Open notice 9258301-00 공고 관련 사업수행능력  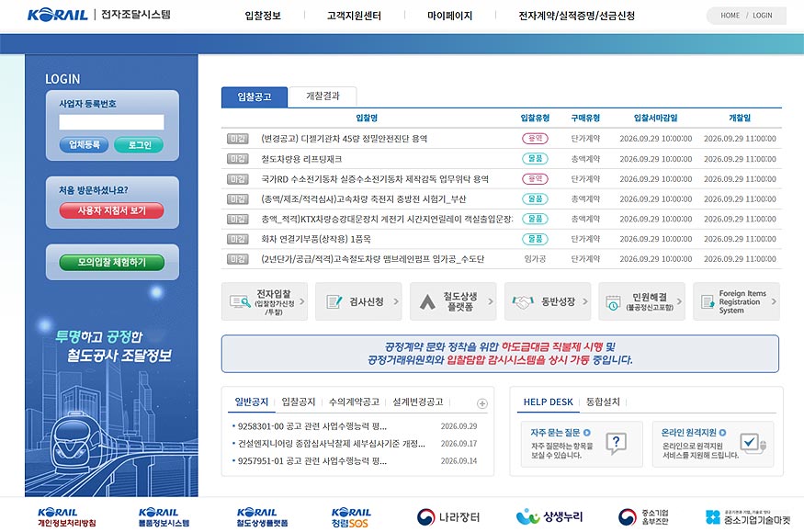click(312, 426)
